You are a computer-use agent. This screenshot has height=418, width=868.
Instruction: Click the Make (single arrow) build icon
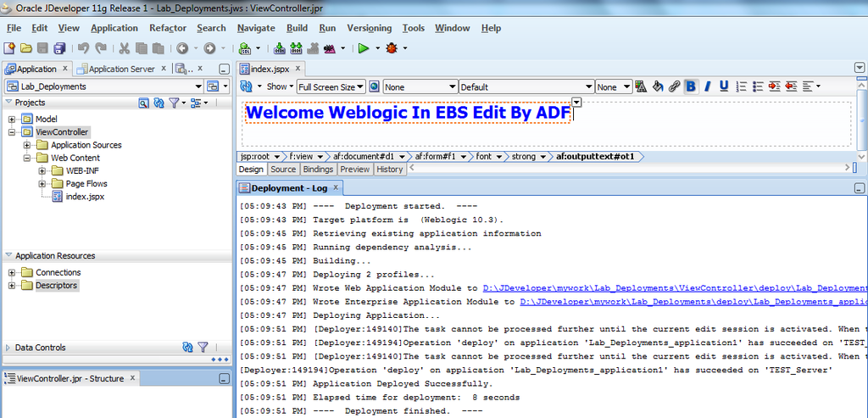pyautogui.click(x=280, y=48)
